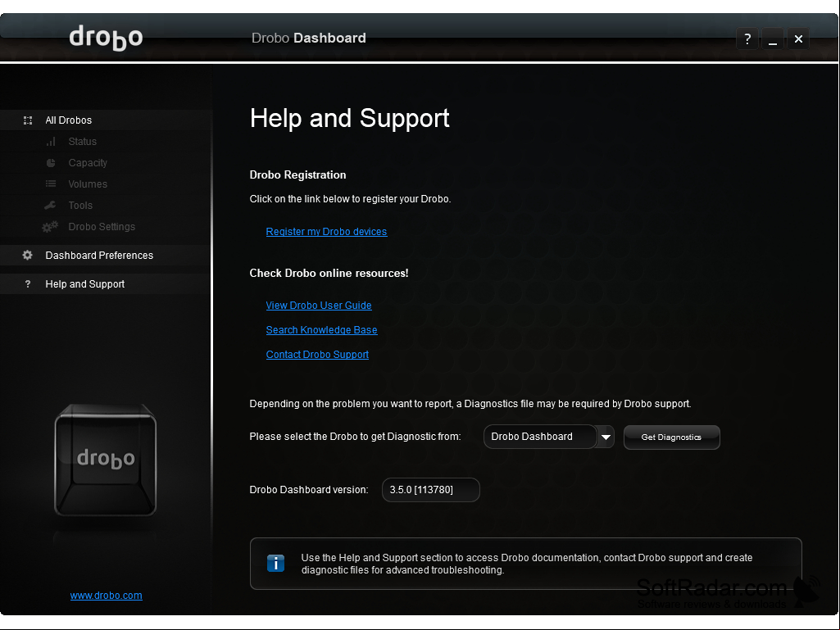The height and width of the screenshot is (630, 840).
Task: Open the Status section
Action: coord(106,142)
